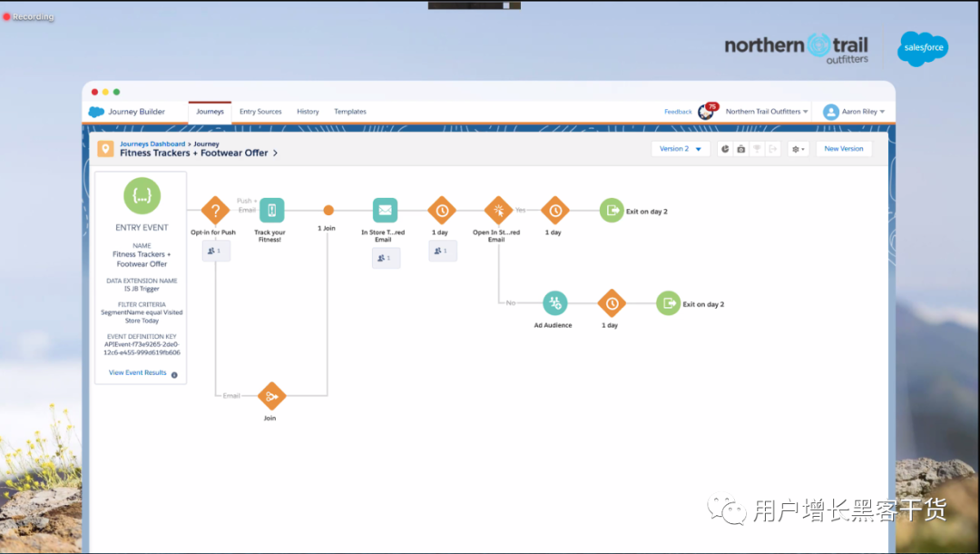Click the IS JB Trigger data extension text
Viewport: 980px width, 554px height.
coord(142,289)
